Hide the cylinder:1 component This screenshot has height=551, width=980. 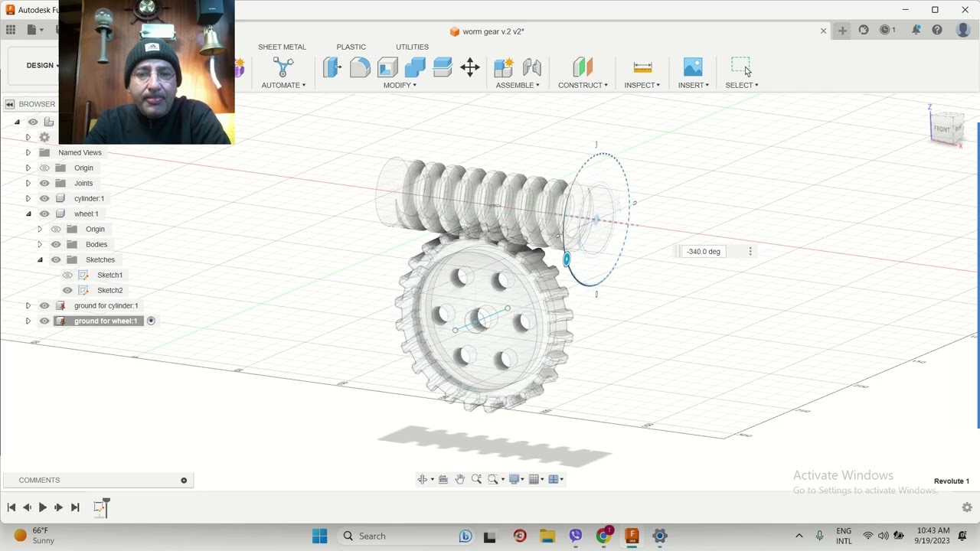click(x=44, y=198)
